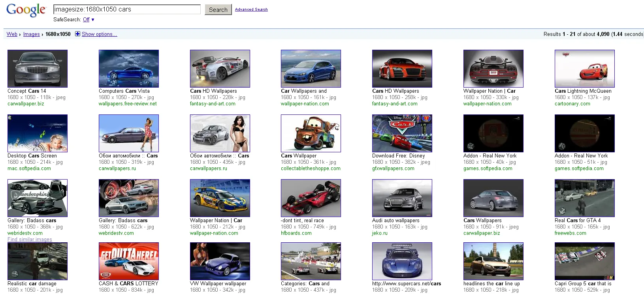Viewport: 644px width, 294px height.
Task: Click the Cars Lightning McQueen title
Action: tap(583, 91)
